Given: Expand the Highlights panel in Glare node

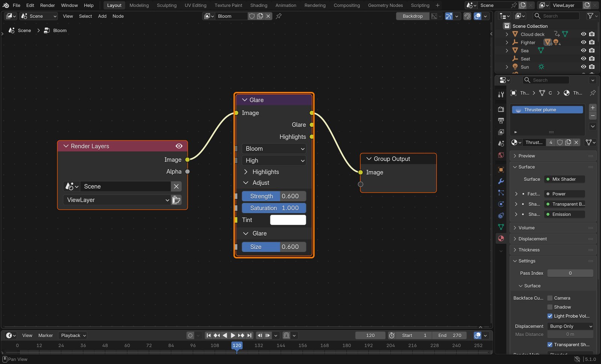Looking at the screenshot, I should click(x=265, y=172).
